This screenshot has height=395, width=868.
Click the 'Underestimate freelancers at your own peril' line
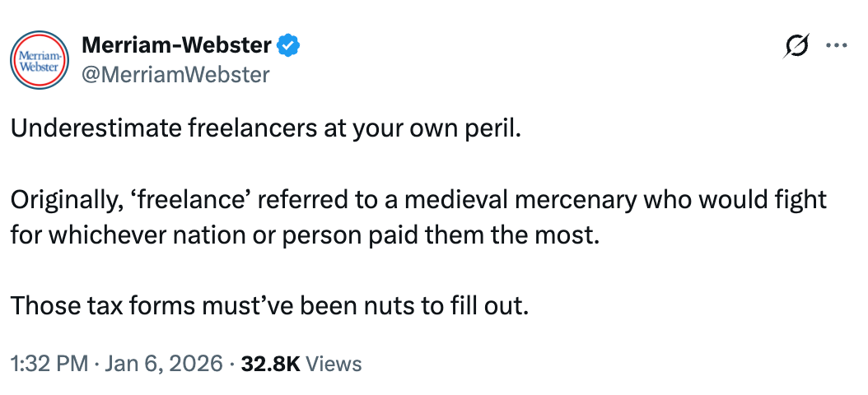(266, 131)
